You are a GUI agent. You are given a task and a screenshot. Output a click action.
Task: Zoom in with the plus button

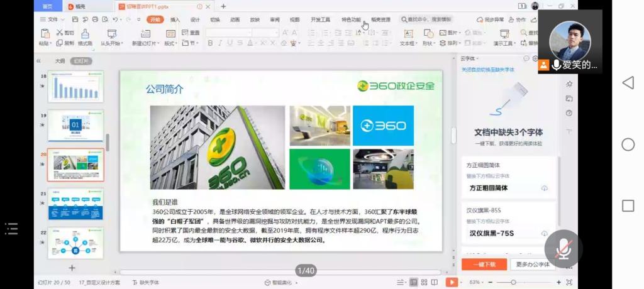pos(558,283)
